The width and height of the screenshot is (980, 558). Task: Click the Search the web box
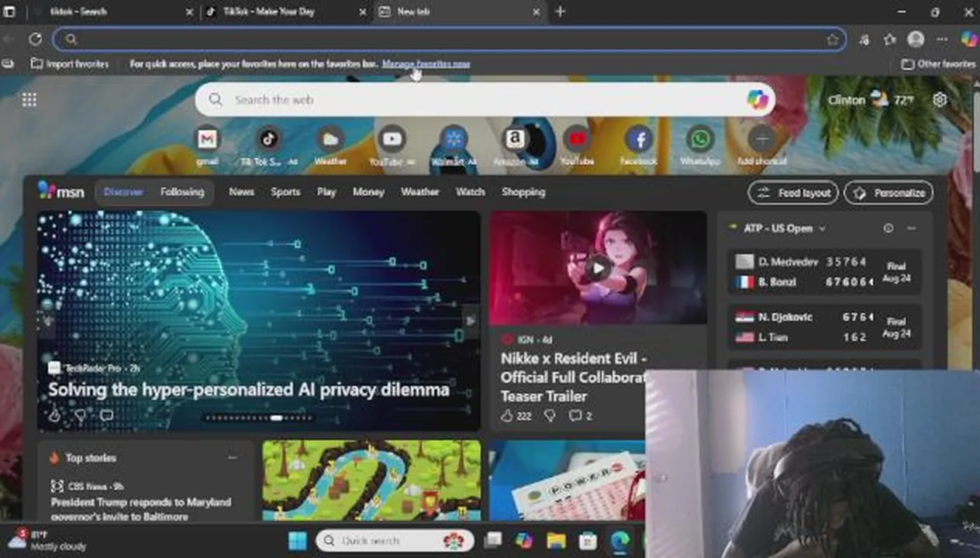point(485,99)
